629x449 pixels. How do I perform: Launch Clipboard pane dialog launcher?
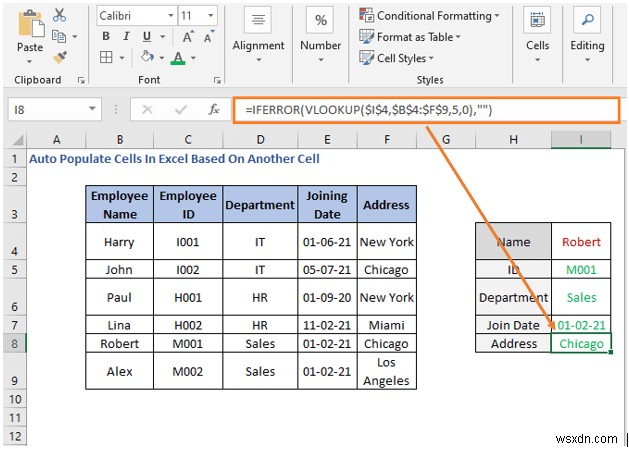81,81
